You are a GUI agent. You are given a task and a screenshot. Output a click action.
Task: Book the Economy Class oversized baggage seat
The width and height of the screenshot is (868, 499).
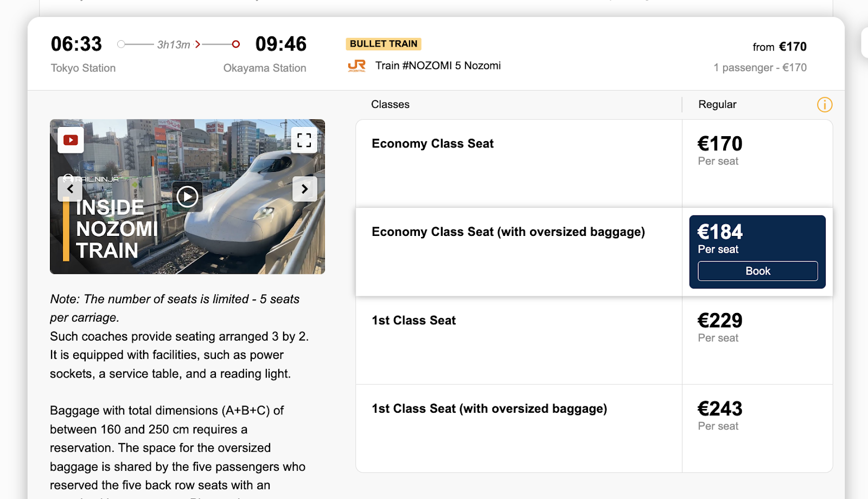757,271
